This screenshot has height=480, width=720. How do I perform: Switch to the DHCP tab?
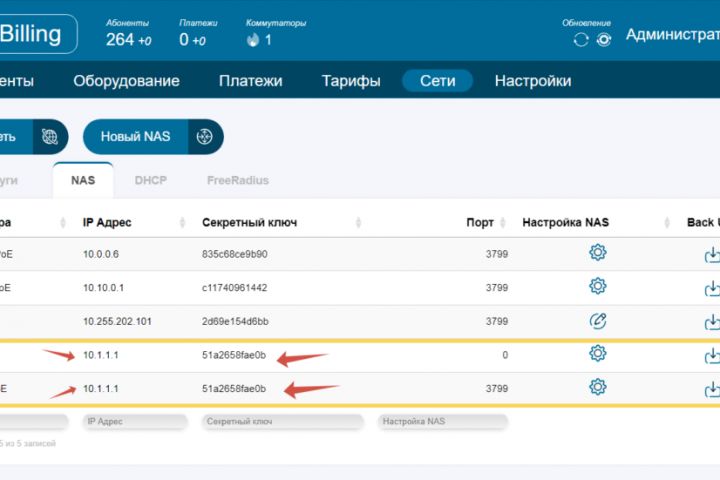150,181
